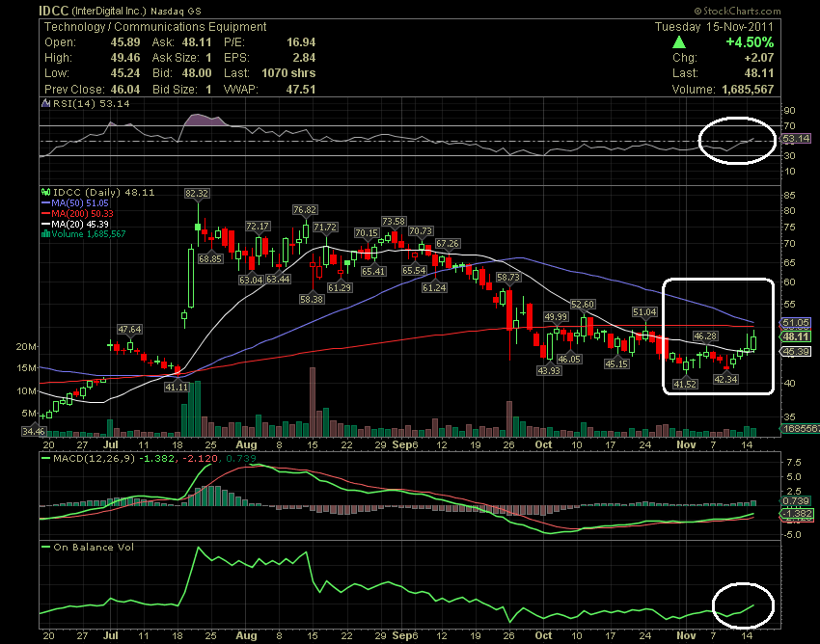Viewport: 820px width, 644px height.
Task: Click the Last size 1070 shrs
Action: tap(288, 73)
